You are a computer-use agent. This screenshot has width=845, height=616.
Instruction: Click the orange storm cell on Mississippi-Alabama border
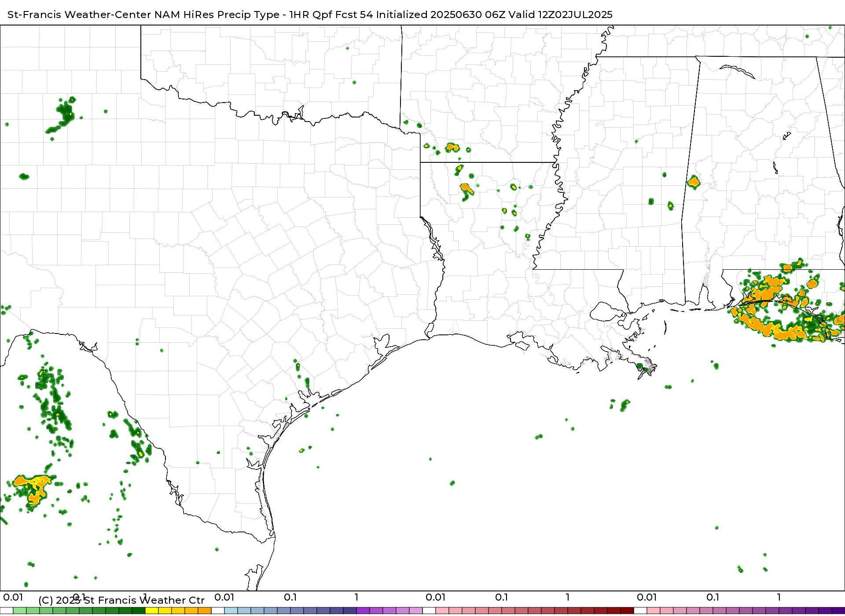[694, 182]
